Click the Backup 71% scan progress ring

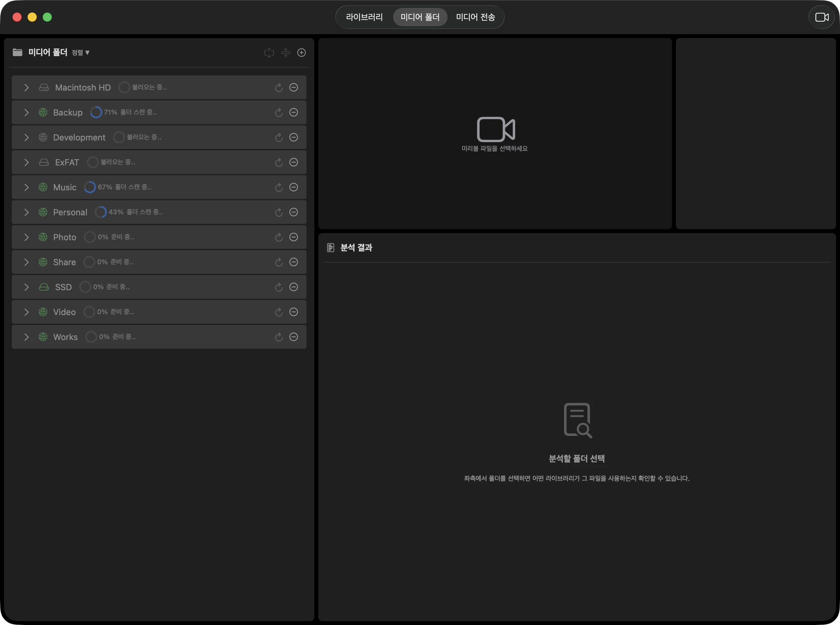coord(96,112)
